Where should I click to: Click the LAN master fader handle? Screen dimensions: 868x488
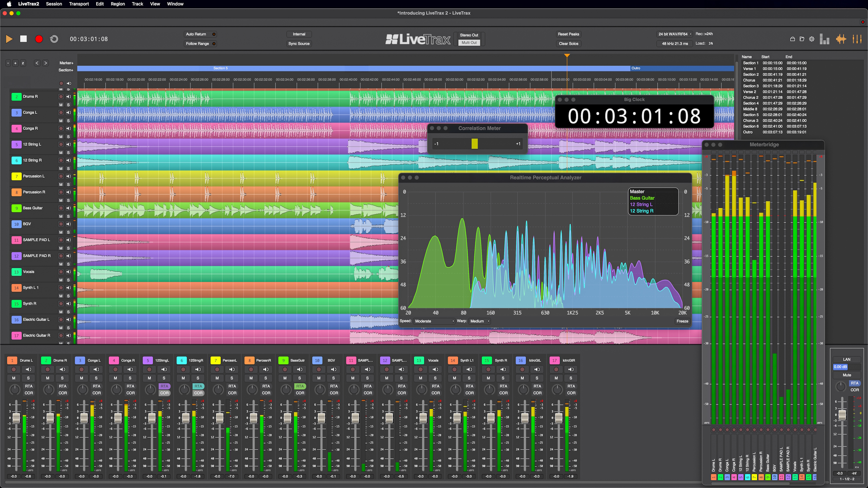(842, 415)
